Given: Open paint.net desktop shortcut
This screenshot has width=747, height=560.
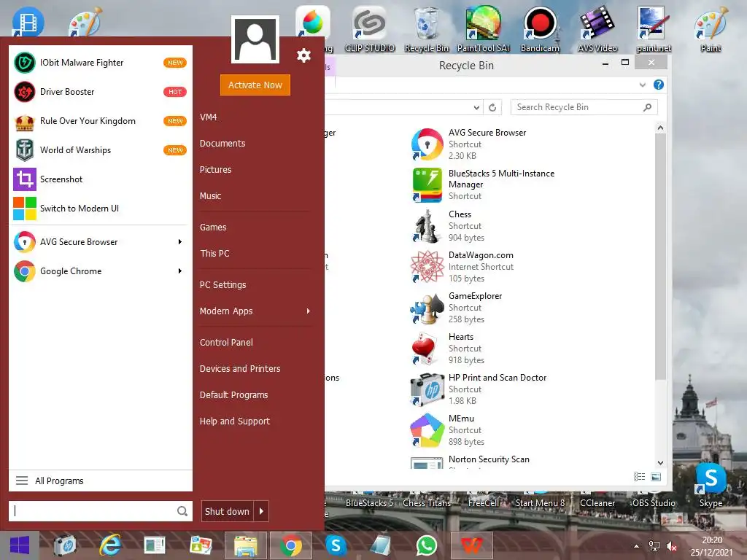Looking at the screenshot, I should 653,29.
